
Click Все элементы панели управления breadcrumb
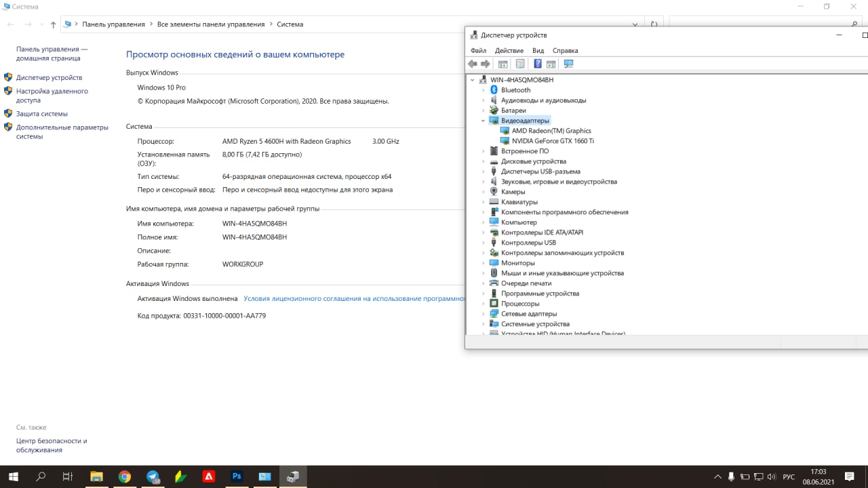tap(211, 24)
